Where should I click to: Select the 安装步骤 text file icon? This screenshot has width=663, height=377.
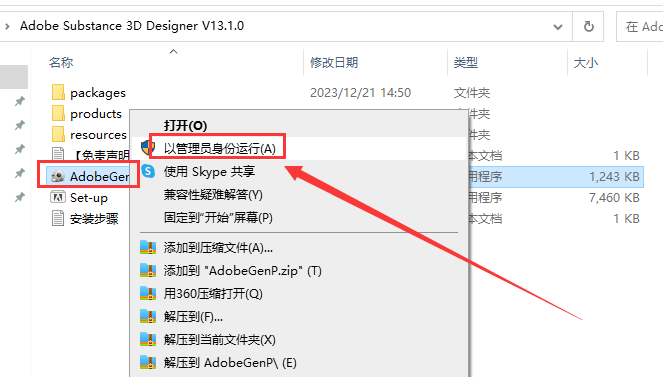(x=58, y=219)
